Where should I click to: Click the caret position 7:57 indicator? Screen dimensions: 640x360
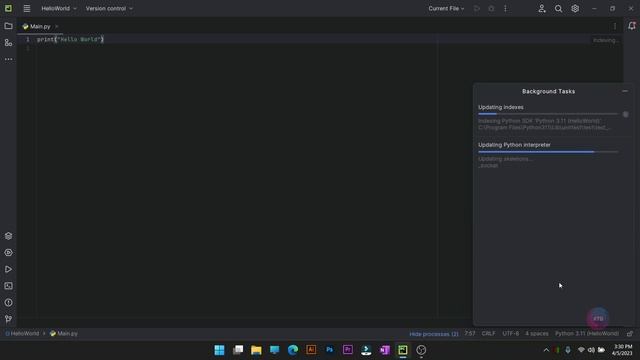(x=470, y=334)
